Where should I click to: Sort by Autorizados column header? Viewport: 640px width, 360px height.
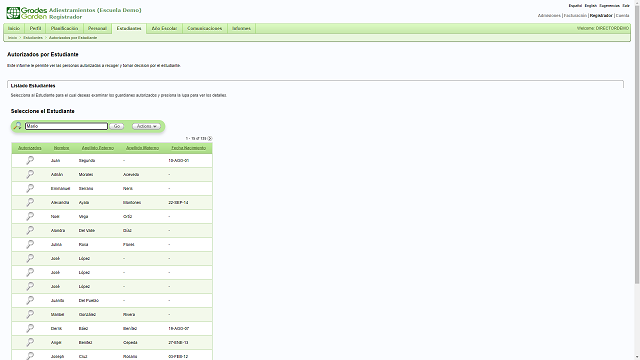30,148
